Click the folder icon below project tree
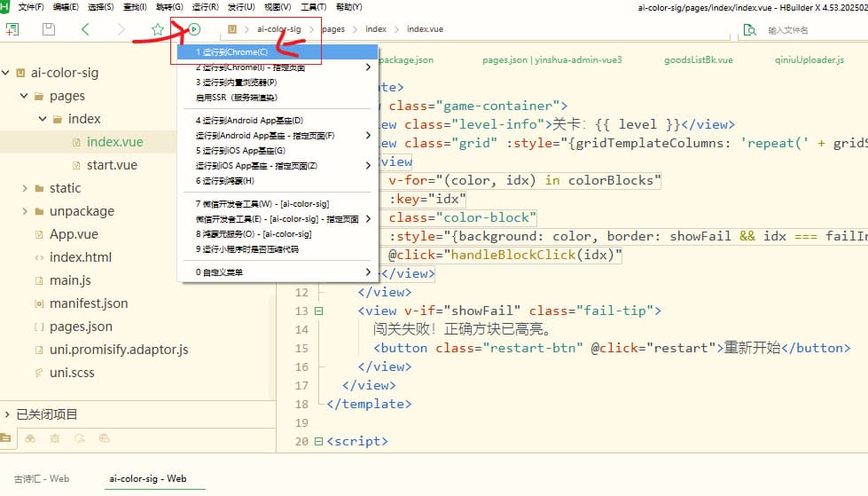Screen dimensions: 868x496 pyautogui.click(x=6, y=438)
